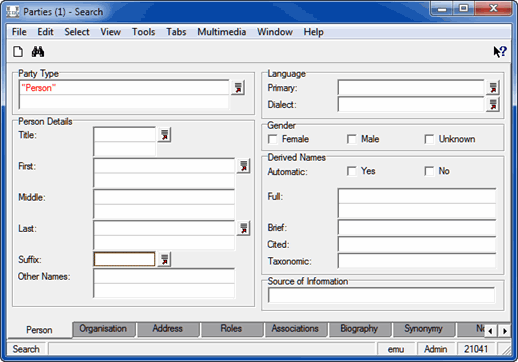Click the Party Type field containing "Person"

pyautogui.click(x=124, y=88)
